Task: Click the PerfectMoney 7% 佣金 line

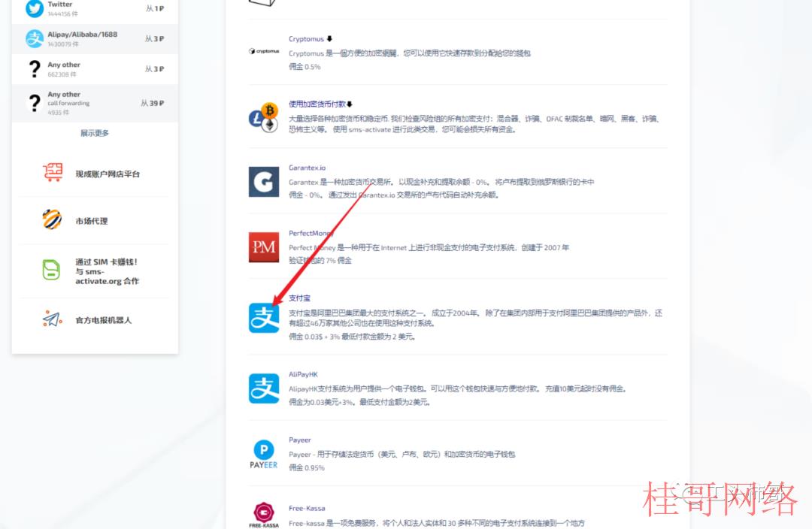Action: point(320,260)
